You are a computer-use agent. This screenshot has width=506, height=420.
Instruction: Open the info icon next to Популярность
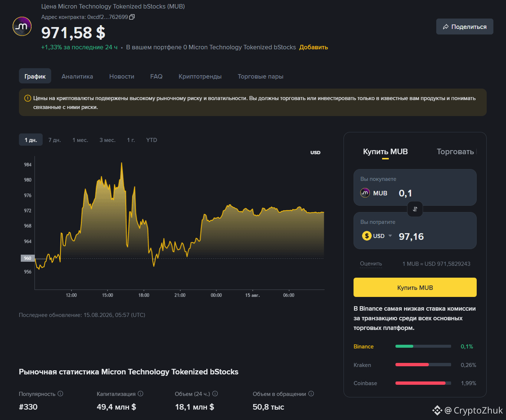(x=60, y=394)
